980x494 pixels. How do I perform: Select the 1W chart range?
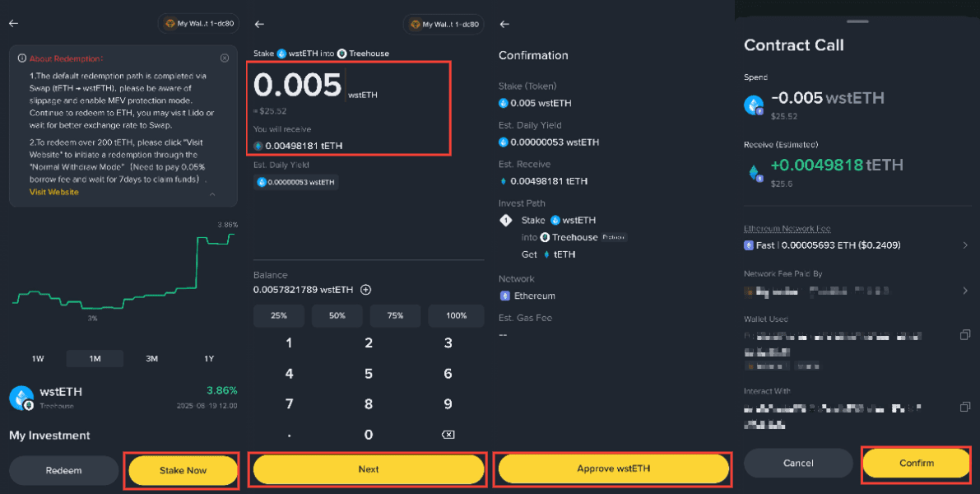pyautogui.click(x=38, y=359)
